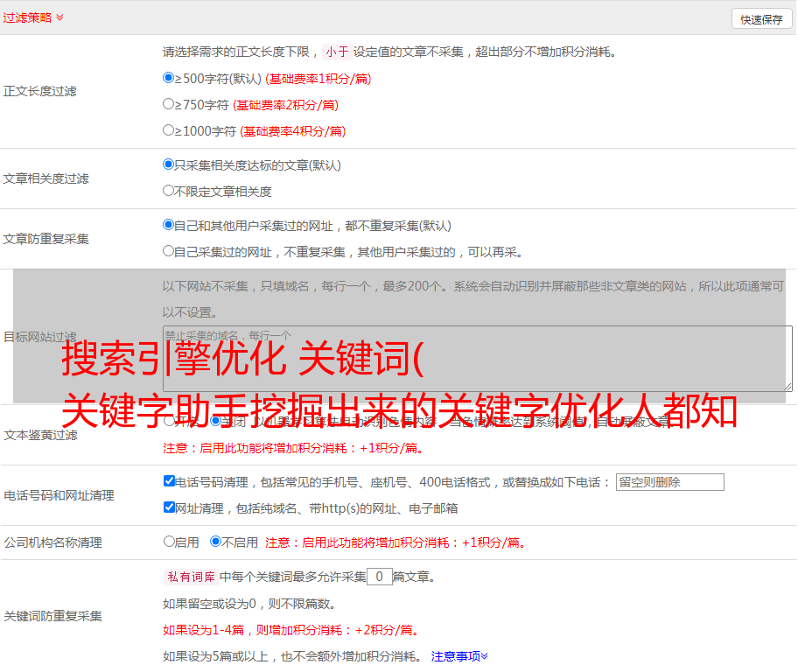Select ≥500字符 length filter option
This screenshot has height=672, width=798.
click(169, 78)
